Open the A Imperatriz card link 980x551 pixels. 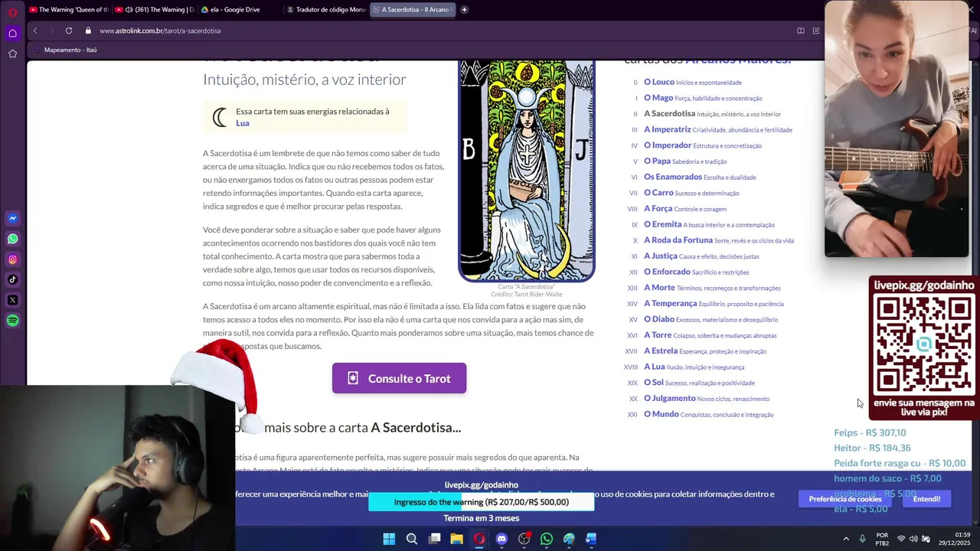click(x=667, y=129)
